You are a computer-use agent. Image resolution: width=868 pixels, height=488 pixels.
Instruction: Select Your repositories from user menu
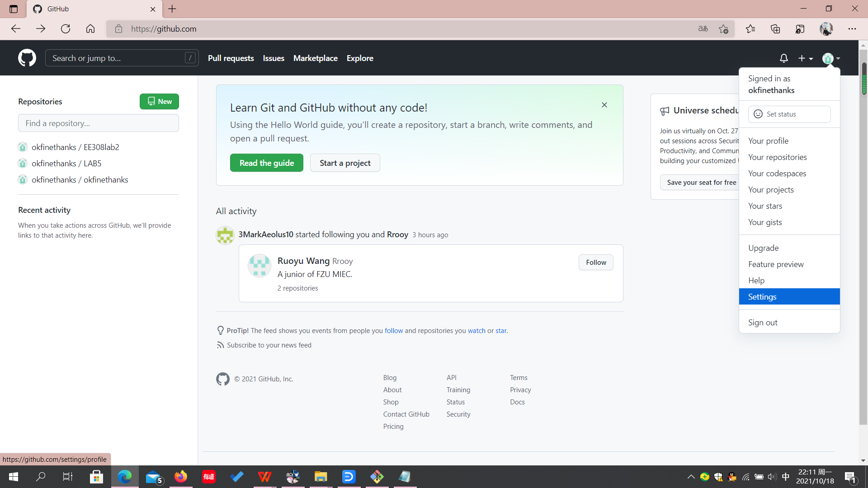point(789,157)
